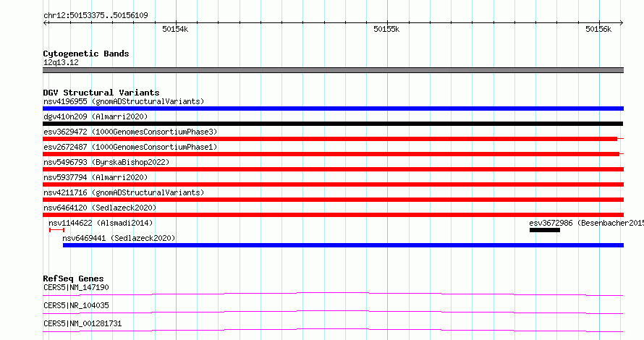Click the esv3672986 (Besenbacher2015) label
644x340 pixels.
(x=586, y=223)
